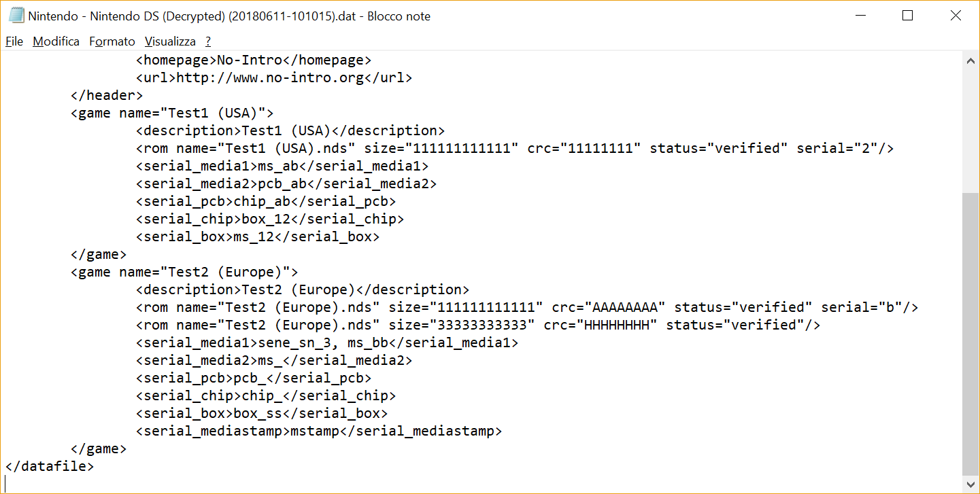Screen dimensions: 980x494
Task: Click the closing </datafile> tag
Action: [x=49, y=466]
